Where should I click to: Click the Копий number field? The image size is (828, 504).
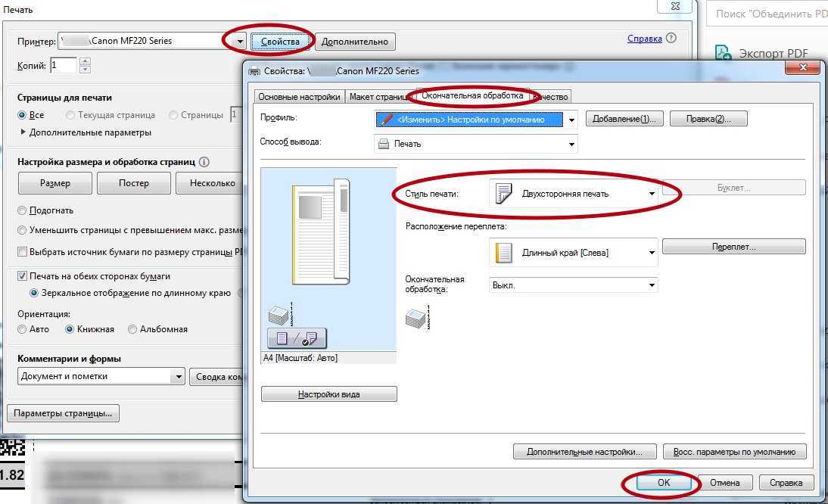coord(64,65)
